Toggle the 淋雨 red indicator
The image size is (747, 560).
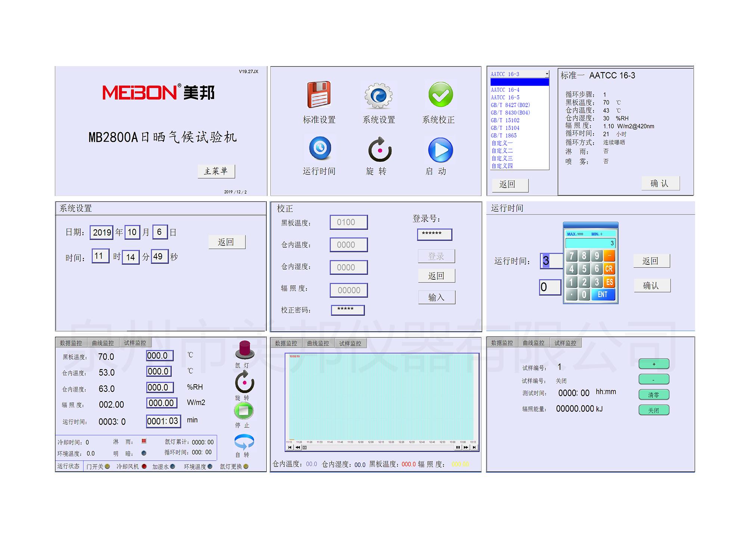click(144, 441)
